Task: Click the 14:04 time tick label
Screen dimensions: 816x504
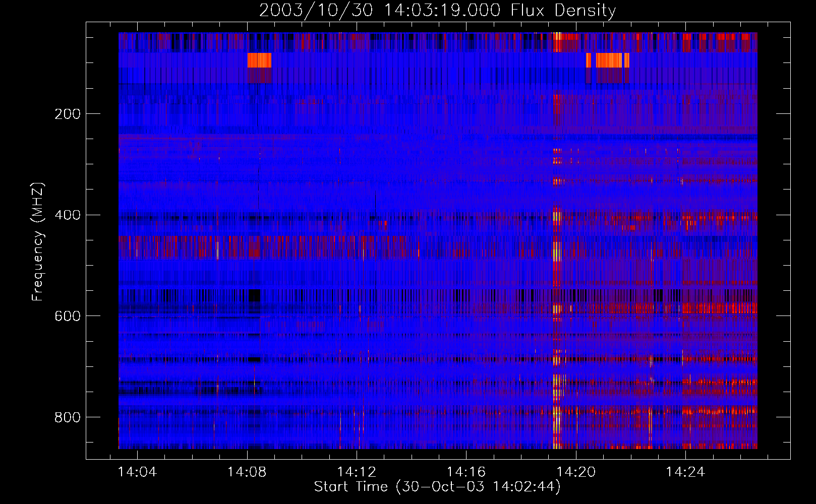Action: (137, 472)
